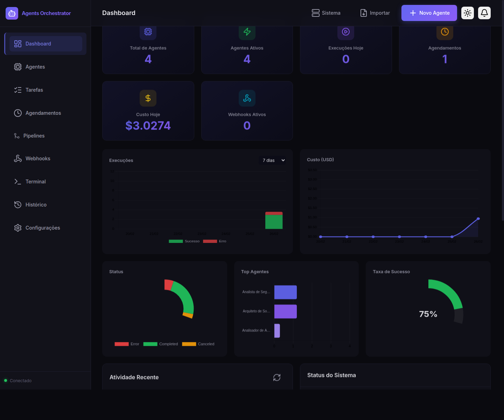Open notifications via the bell icon

click(484, 13)
